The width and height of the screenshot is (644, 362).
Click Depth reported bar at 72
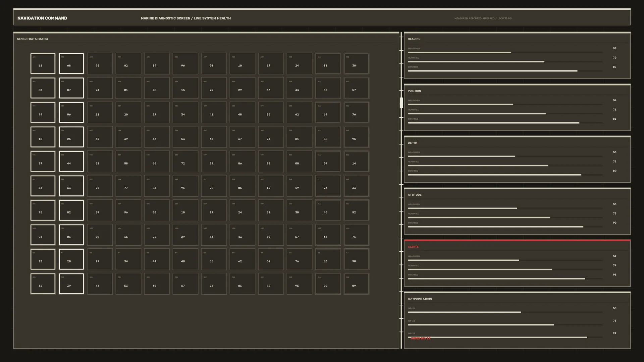pyautogui.click(x=505, y=166)
